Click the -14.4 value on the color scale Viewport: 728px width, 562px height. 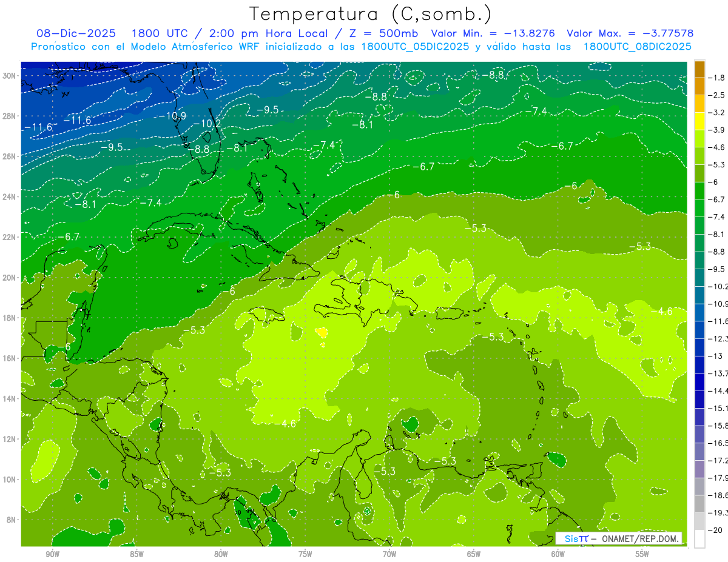718,391
